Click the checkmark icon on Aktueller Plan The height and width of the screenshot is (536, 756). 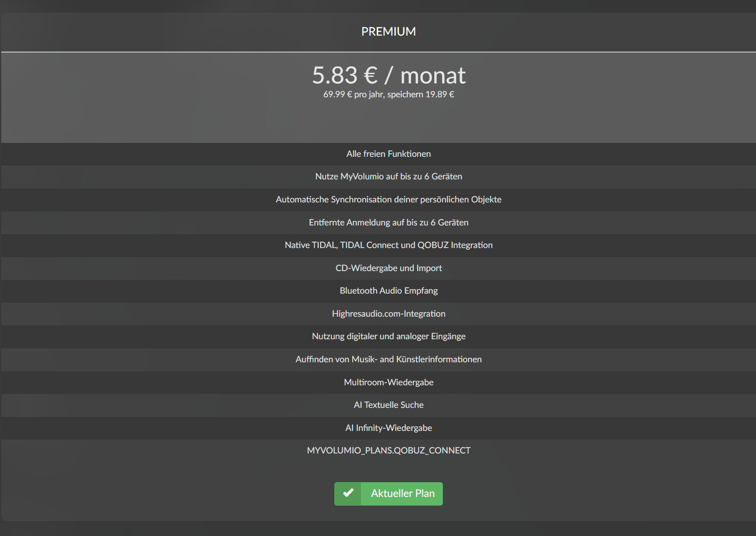[x=348, y=493]
